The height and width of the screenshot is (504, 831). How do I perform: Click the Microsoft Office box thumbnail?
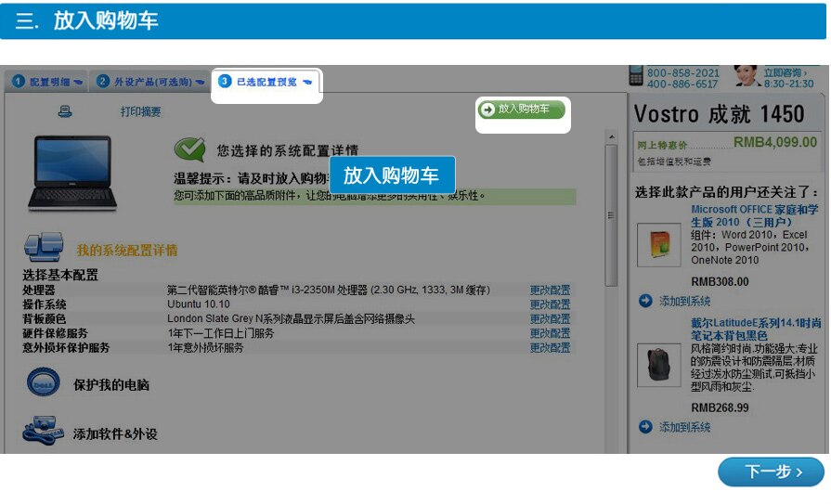coord(658,244)
